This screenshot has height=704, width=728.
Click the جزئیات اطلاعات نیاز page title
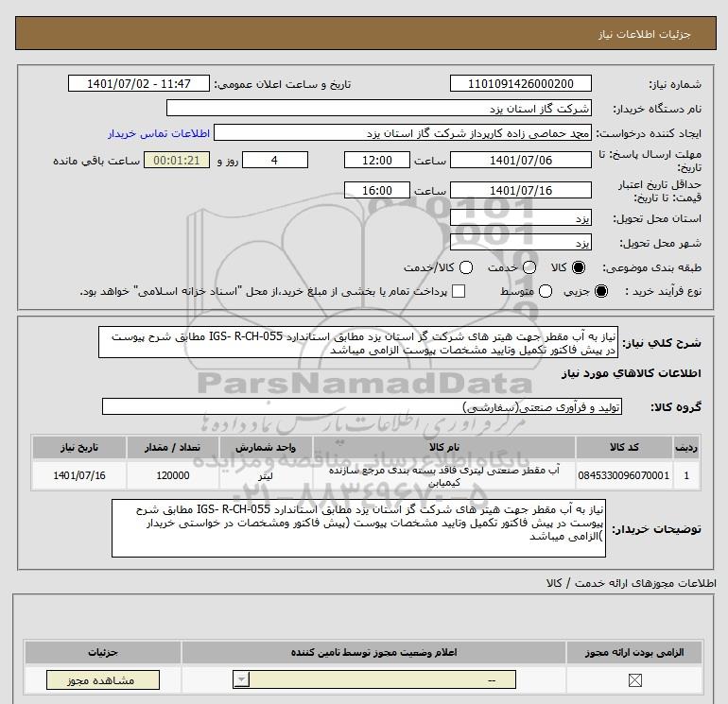(x=645, y=34)
